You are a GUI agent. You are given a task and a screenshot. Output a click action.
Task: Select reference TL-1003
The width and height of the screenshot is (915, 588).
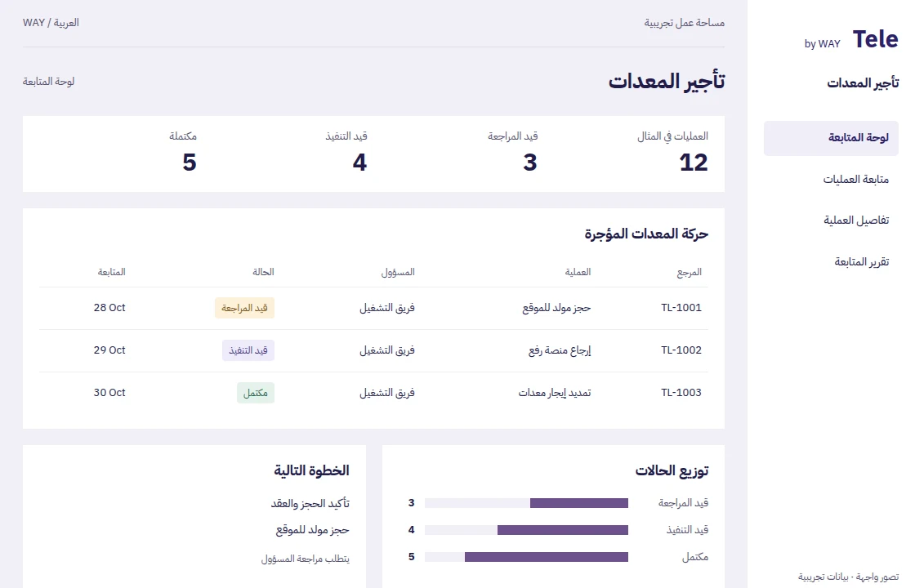(681, 393)
